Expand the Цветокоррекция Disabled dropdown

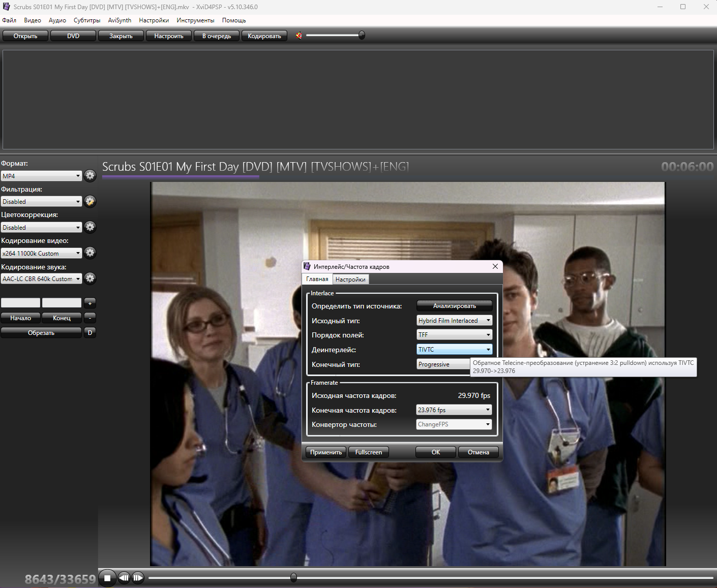pos(41,227)
